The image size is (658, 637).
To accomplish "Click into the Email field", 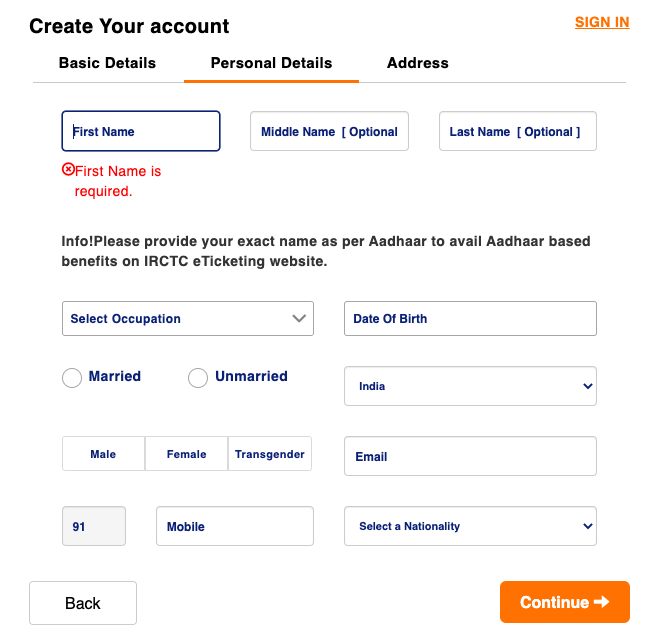I will [470, 456].
